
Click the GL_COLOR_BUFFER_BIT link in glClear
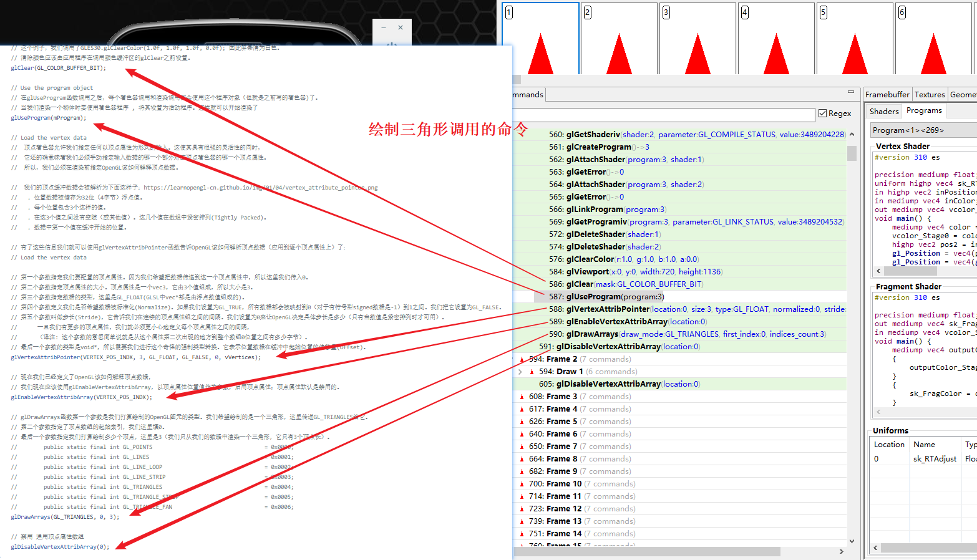659,284
